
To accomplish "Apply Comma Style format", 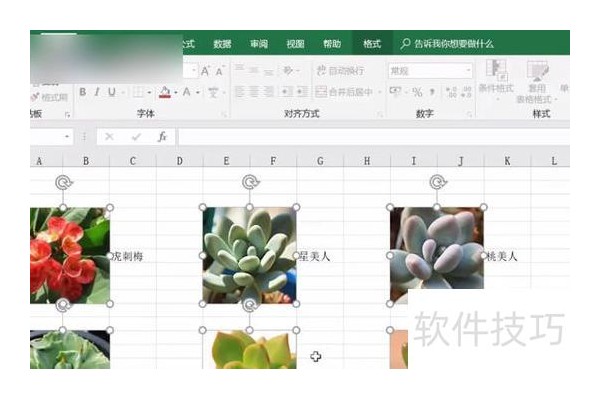I will pos(432,92).
